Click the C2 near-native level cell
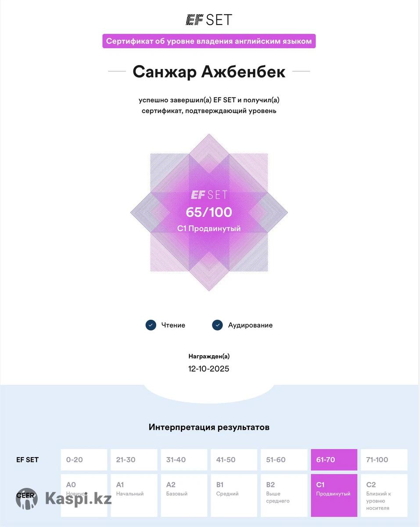Screen dimensions: 420x527 coord(384,495)
